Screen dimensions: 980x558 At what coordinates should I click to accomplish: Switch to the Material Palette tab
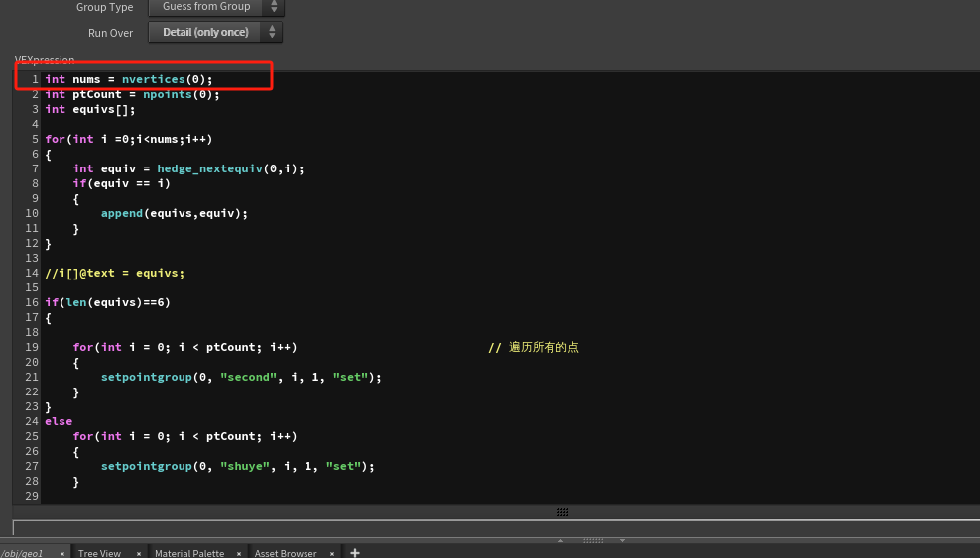point(188,553)
